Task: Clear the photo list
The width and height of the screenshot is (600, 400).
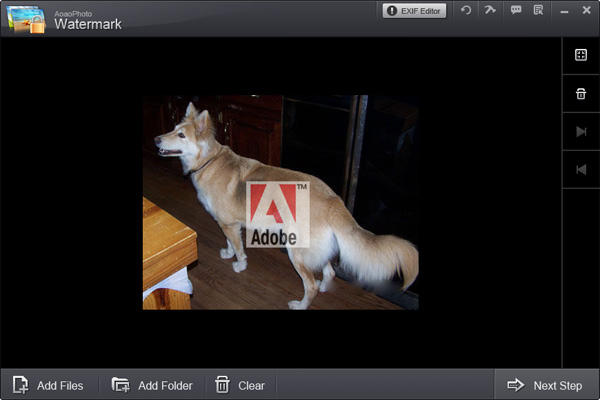Action: (x=240, y=385)
